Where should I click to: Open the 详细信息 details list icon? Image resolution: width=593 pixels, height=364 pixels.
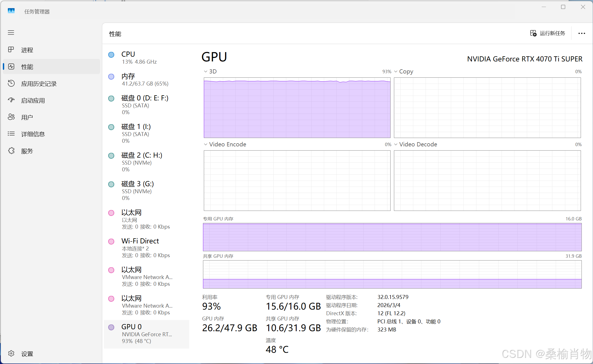pos(11,134)
